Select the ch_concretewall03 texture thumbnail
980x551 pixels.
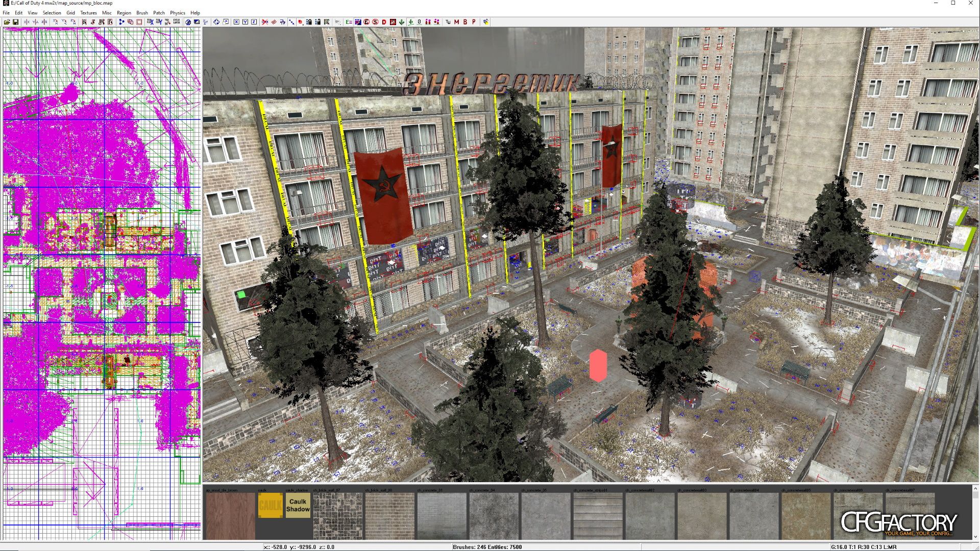tap(702, 516)
